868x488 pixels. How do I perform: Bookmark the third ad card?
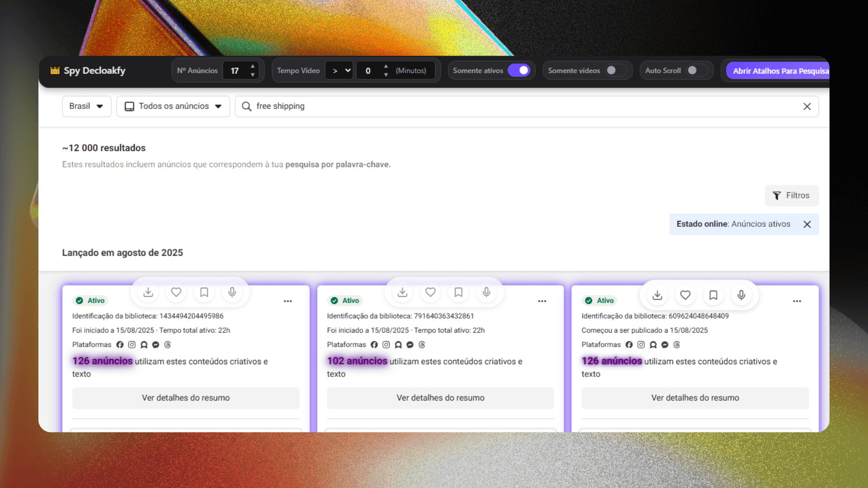pyautogui.click(x=713, y=295)
